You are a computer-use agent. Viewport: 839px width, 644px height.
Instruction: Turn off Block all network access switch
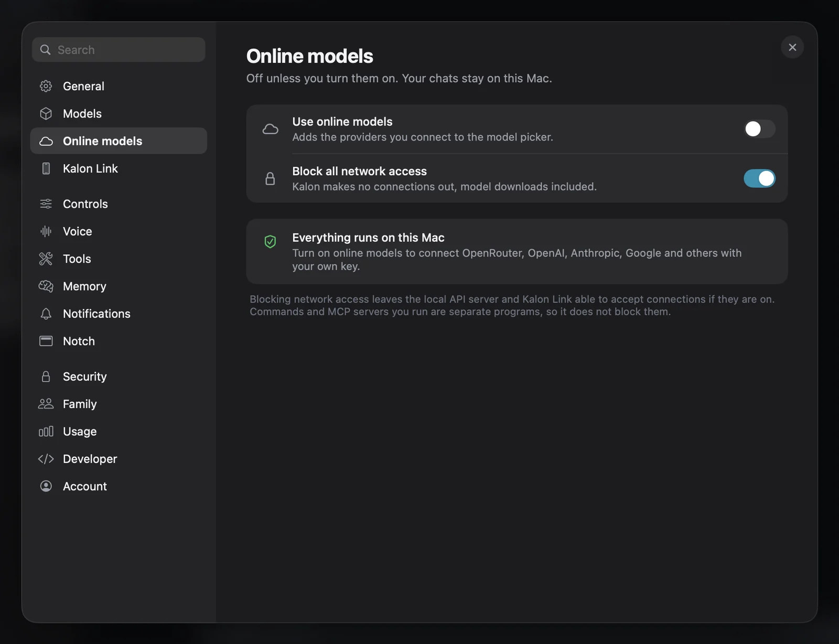point(759,178)
